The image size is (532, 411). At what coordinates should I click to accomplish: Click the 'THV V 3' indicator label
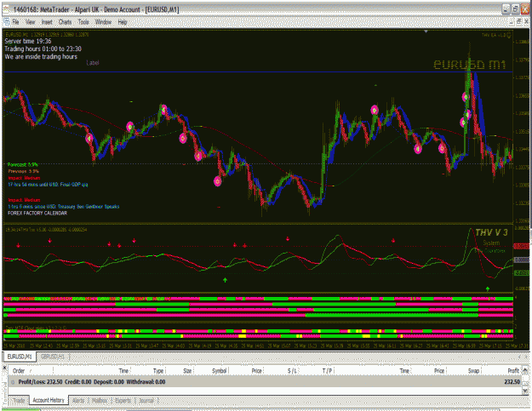(491, 232)
